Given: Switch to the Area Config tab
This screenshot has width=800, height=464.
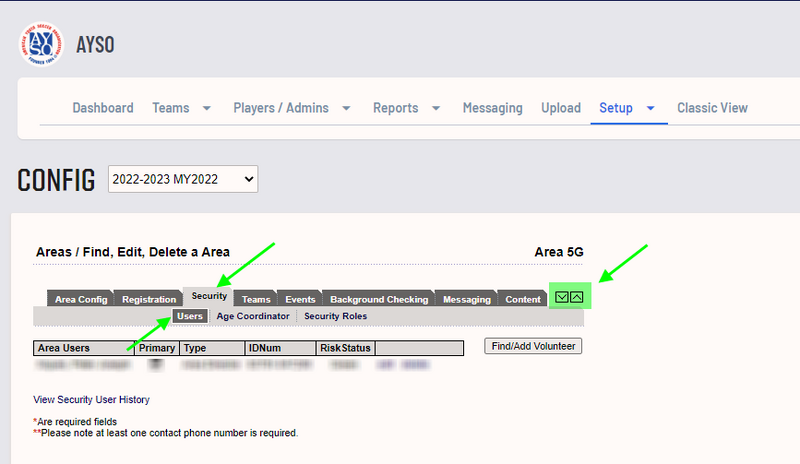Looking at the screenshot, I should click(81, 299).
